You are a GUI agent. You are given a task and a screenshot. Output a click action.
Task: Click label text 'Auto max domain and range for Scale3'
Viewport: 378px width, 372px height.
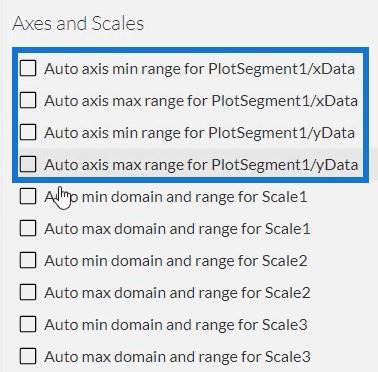[x=177, y=357]
